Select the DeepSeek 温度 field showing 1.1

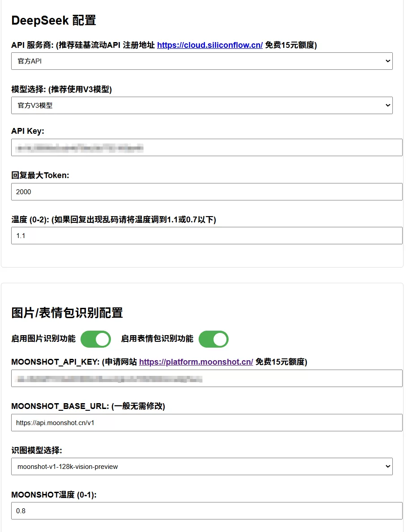tap(207, 235)
